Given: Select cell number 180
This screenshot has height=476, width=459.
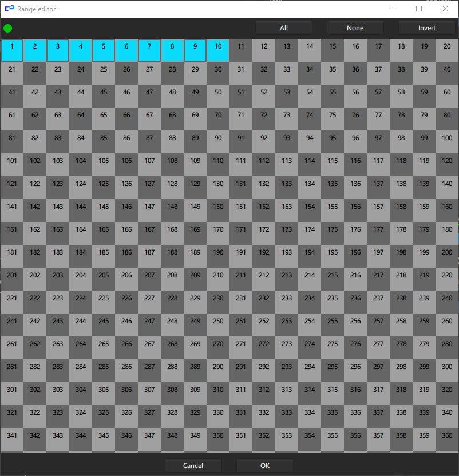Looking at the screenshot, I should [x=446, y=229].
